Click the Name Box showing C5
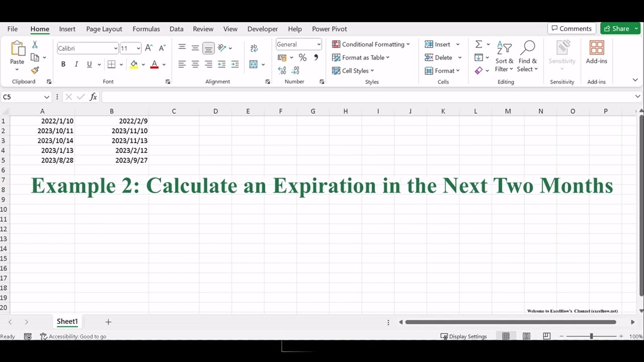The image size is (644, 362). 26,97
